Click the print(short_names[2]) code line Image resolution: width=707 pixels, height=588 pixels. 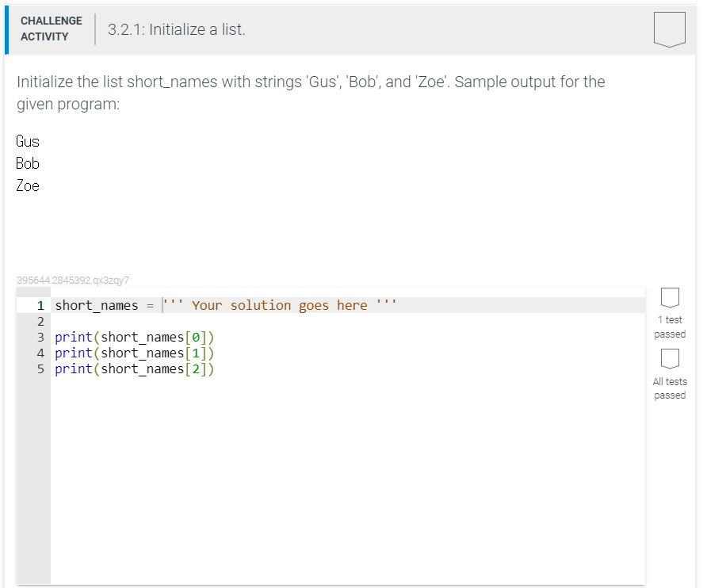pyautogui.click(x=135, y=368)
